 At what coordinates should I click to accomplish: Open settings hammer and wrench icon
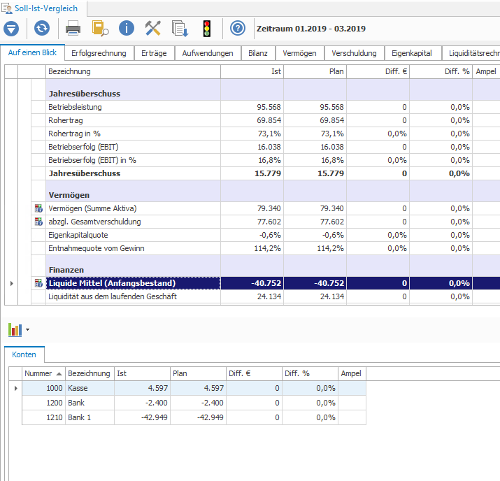point(153,28)
